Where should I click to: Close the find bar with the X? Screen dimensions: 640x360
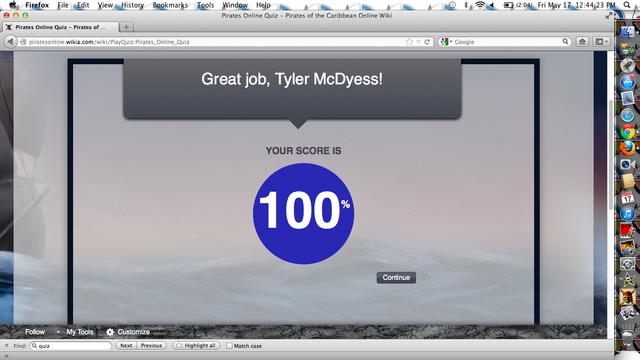pos(6,346)
